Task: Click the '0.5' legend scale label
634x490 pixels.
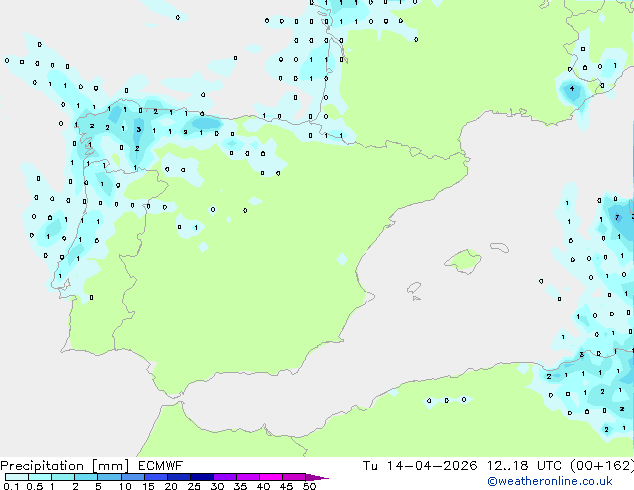Action: coord(34,486)
